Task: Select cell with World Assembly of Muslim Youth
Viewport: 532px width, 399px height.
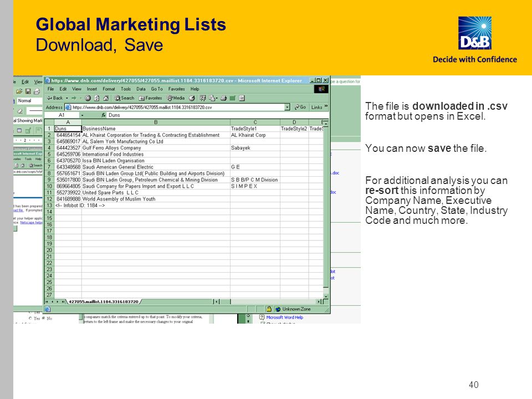Action: tap(156, 199)
